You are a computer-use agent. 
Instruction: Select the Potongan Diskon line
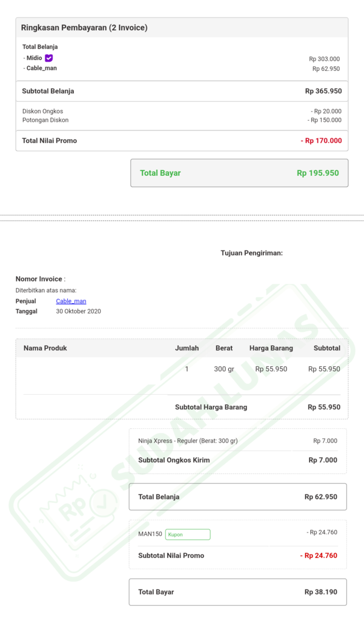(x=45, y=120)
